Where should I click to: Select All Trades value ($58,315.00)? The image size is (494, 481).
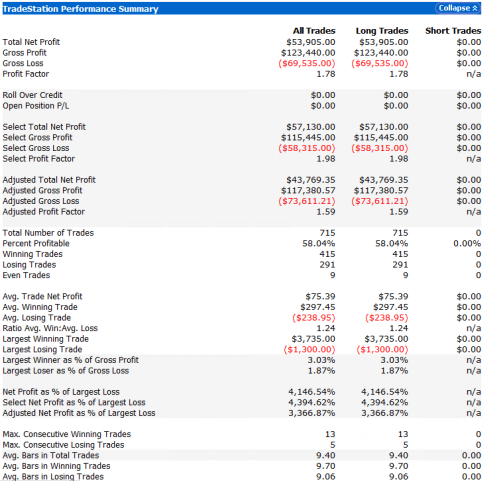click(x=307, y=148)
